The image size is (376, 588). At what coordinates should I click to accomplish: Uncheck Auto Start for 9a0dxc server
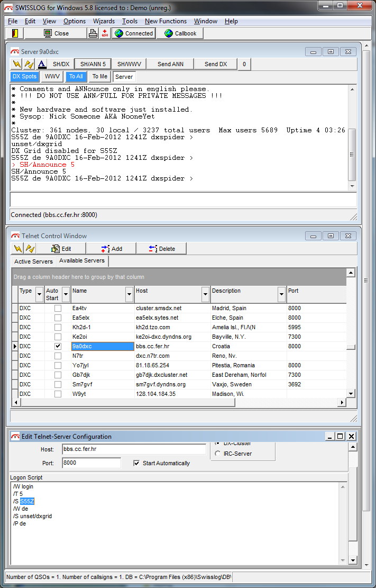(58, 346)
